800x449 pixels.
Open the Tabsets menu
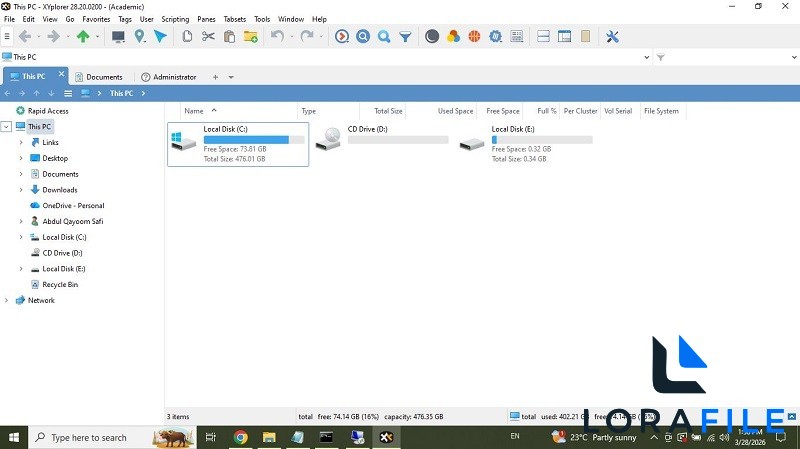click(235, 19)
